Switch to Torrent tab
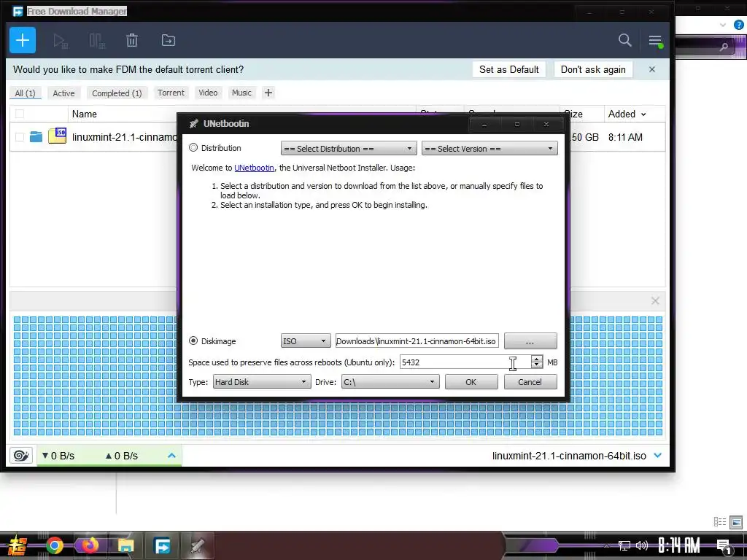The image size is (747, 560). [x=171, y=93]
